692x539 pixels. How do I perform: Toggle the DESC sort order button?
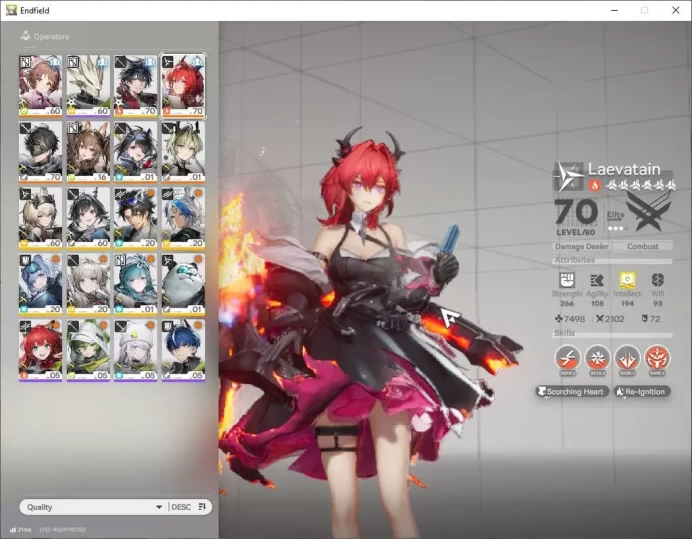(188, 507)
